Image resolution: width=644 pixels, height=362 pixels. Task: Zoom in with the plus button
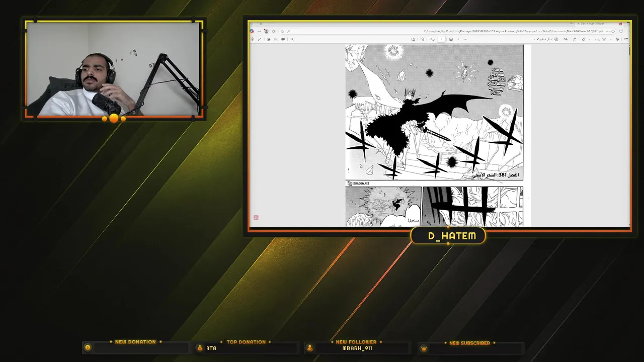coord(458,39)
